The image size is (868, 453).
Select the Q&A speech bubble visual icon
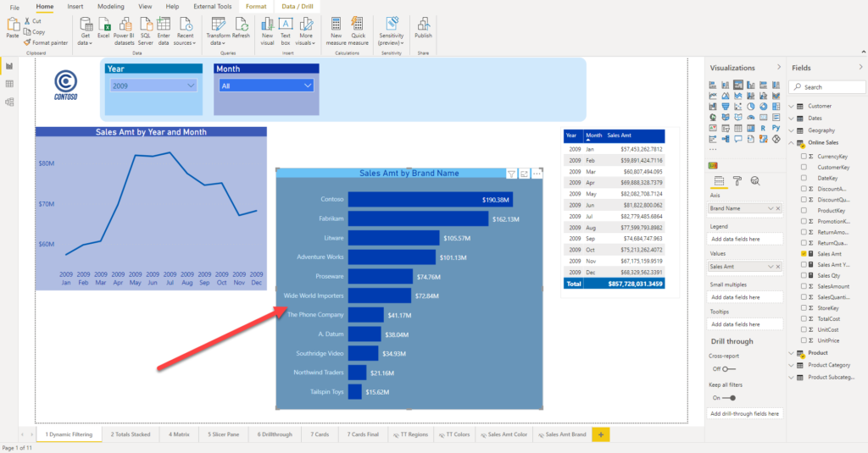point(738,139)
